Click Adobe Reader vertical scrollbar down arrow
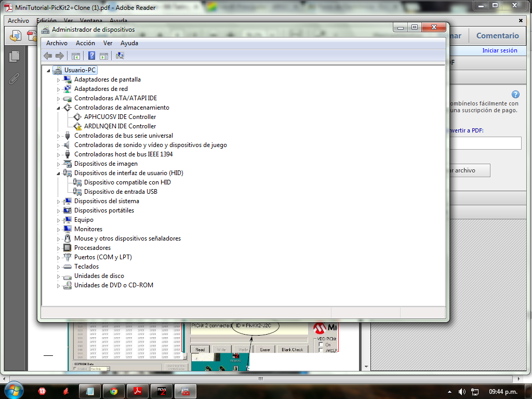532x399 pixels. (x=366, y=367)
